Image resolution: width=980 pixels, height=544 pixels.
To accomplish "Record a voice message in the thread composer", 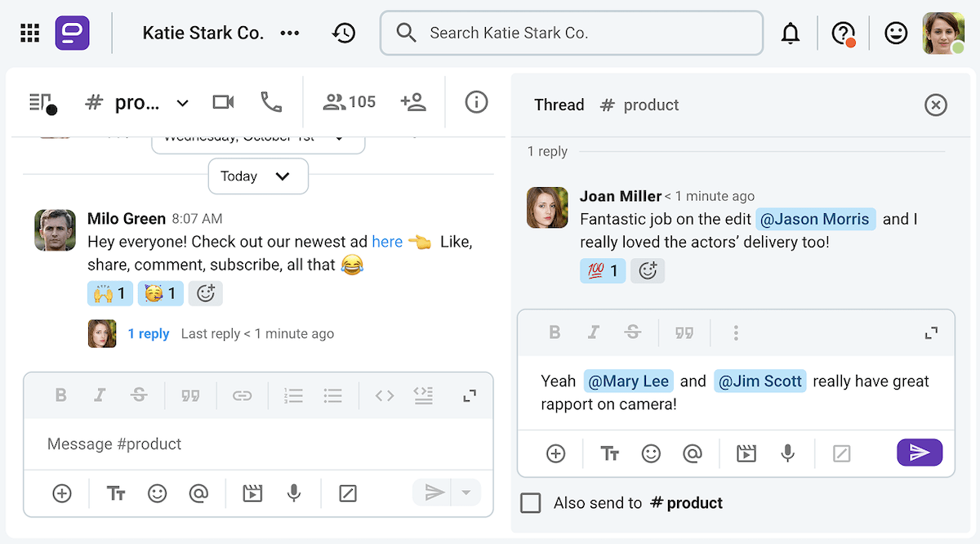I will 786,453.
